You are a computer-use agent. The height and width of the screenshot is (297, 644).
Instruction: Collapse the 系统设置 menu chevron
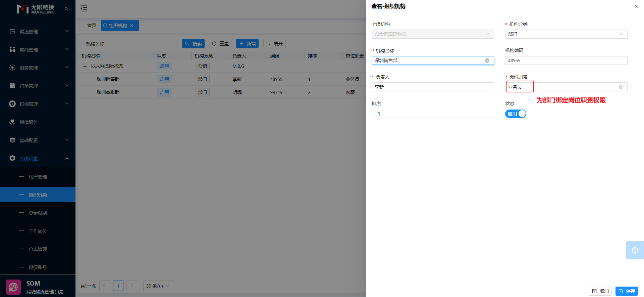[67, 158]
